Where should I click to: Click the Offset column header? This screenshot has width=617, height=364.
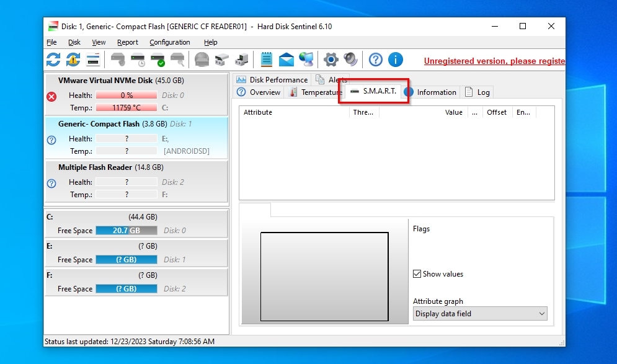[497, 112]
